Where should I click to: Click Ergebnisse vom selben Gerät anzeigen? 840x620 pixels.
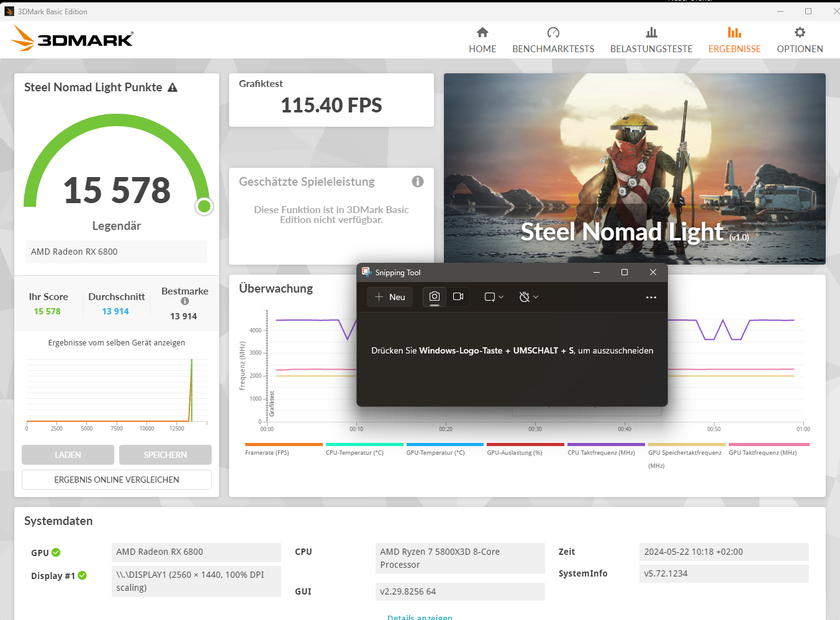pos(117,342)
